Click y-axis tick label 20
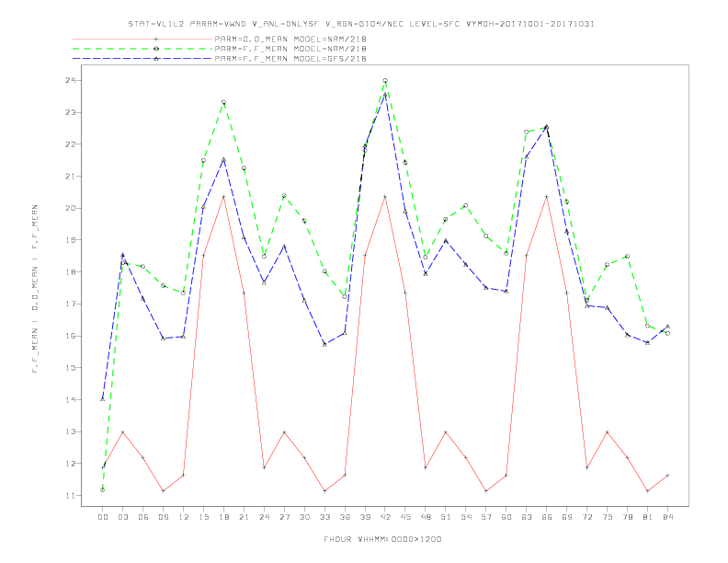 (x=71, y=208)
